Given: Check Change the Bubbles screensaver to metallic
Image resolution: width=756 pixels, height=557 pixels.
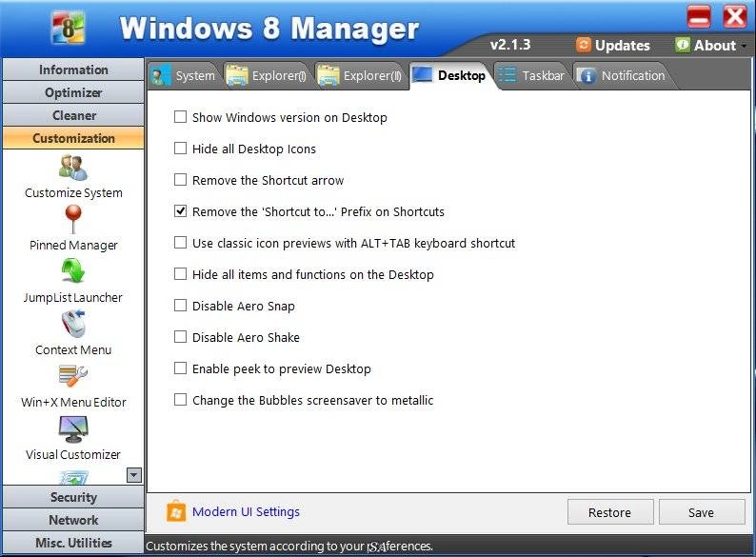Looking at the screenshot, I should 180,400.
